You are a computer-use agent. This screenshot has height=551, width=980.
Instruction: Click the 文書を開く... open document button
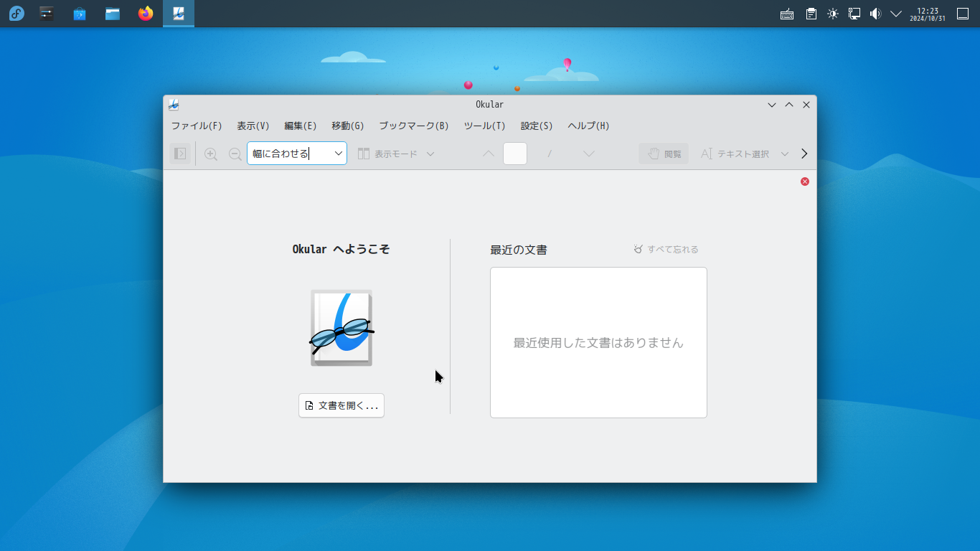(341, 405)
